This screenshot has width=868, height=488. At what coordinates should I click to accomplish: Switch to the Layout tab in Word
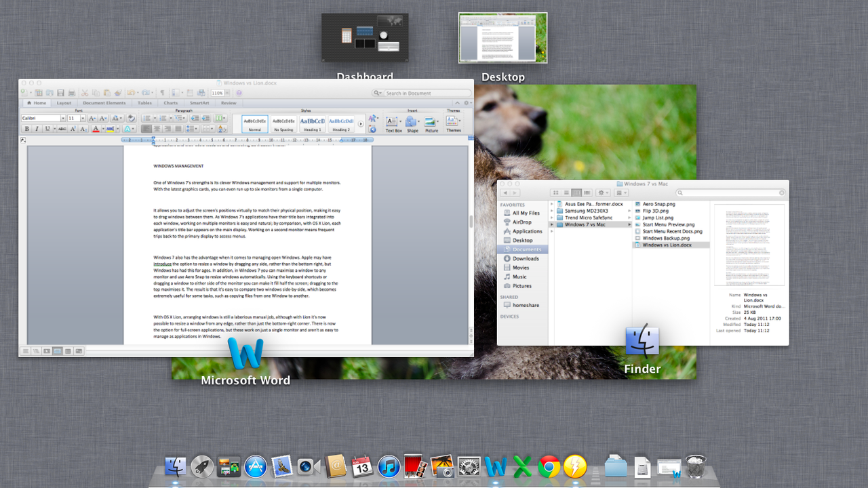click(64, 103)
